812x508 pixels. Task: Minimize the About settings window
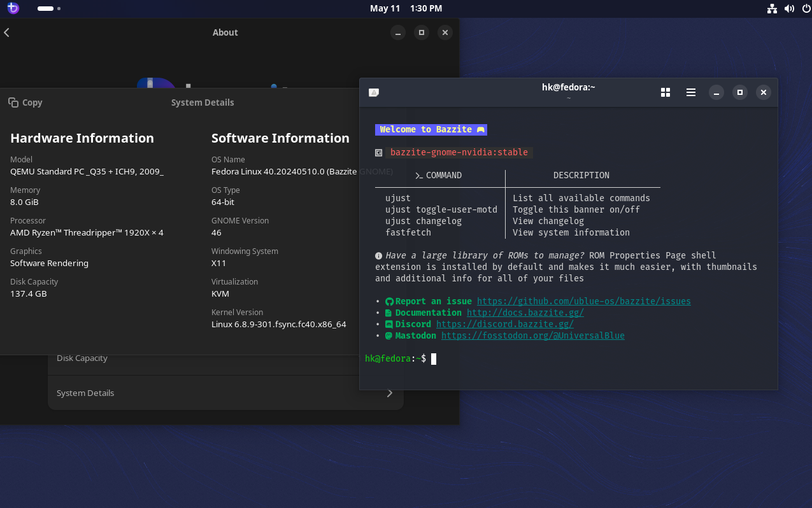(x=398, y=32)
